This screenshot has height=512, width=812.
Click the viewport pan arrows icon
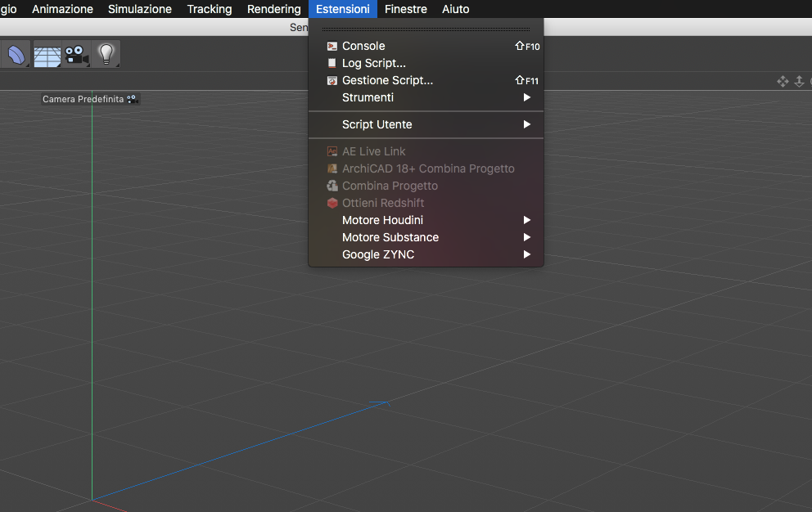pos(783,81)
